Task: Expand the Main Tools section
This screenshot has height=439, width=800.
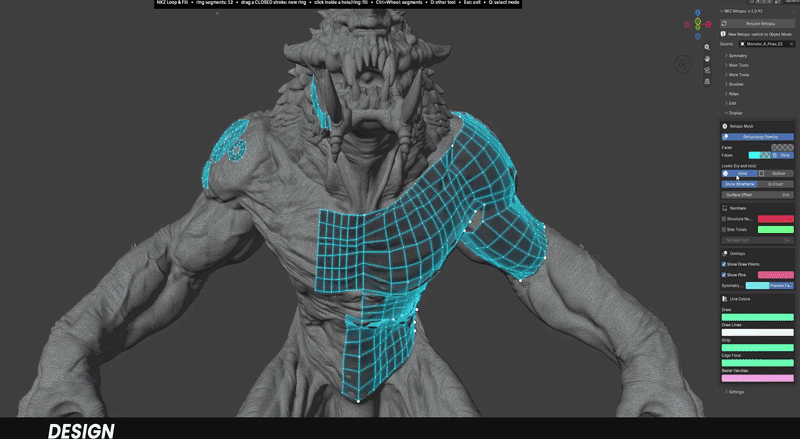Action: click(x=737, y=65)
